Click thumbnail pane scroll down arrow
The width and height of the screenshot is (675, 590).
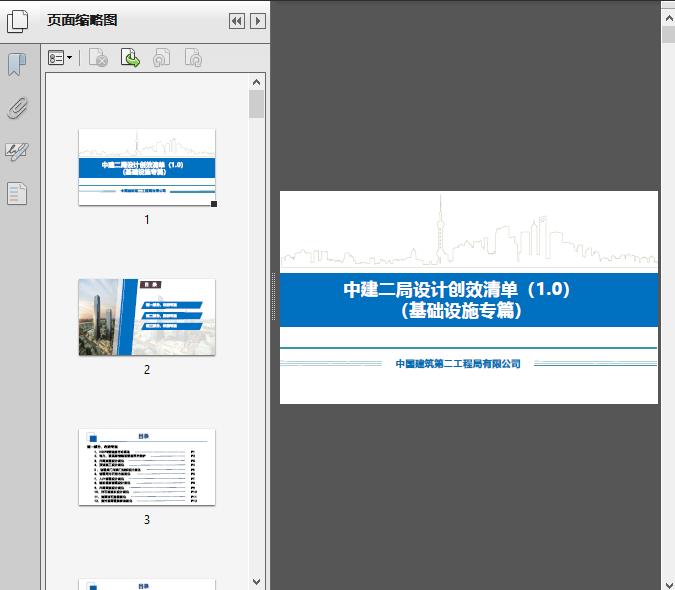click(x=257, y=582)
